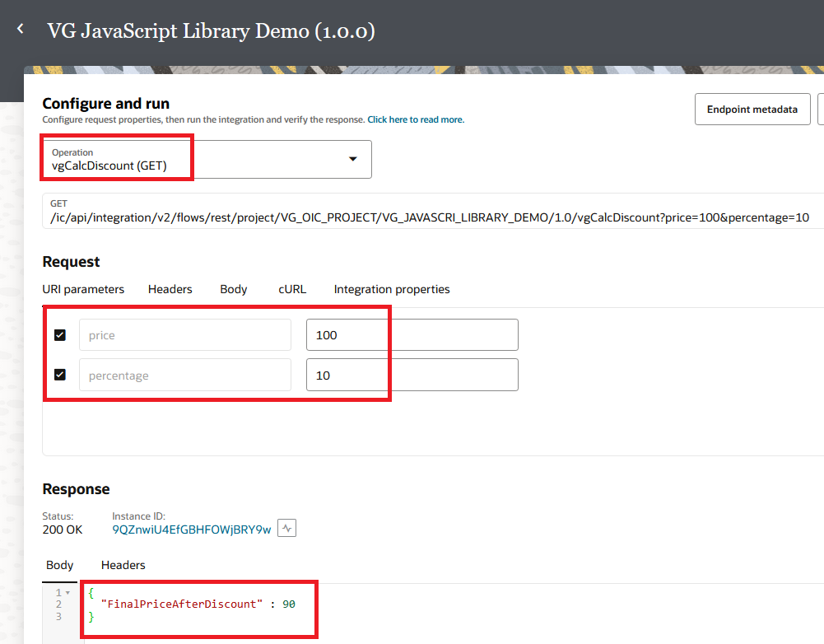The height and width of the screenshot is (644, 824).
Task: Click the price value field containing 100
Action: (412, 335)
